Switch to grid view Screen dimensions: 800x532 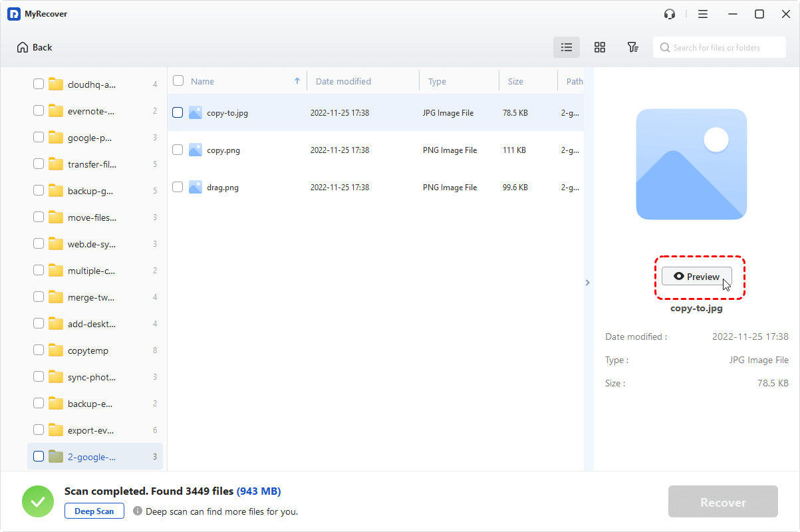click(600, 47)
